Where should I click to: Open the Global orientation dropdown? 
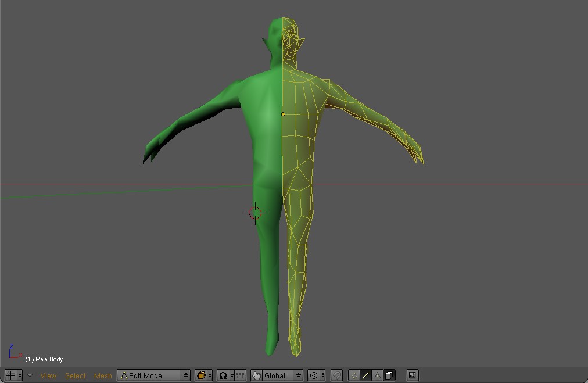tap(282, 375)
